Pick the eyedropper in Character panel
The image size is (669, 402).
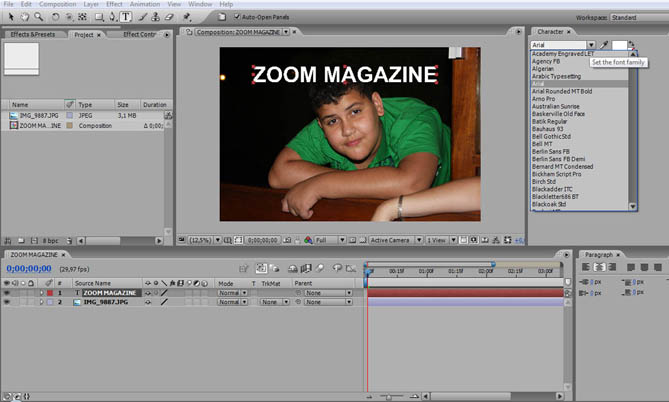point(604,46)
